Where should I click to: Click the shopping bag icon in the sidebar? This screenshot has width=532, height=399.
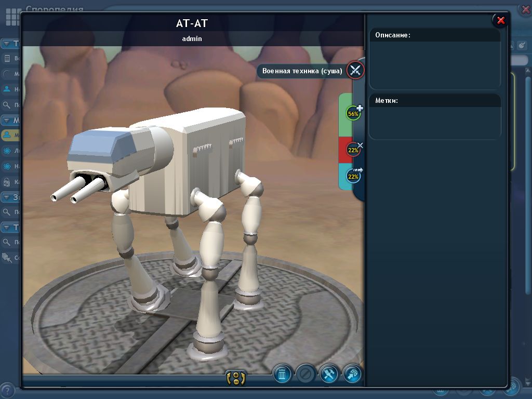coord(7,182)
